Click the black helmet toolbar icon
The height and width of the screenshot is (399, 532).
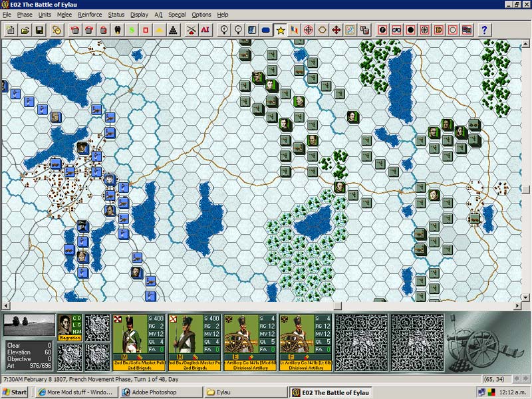coord(118,30)
